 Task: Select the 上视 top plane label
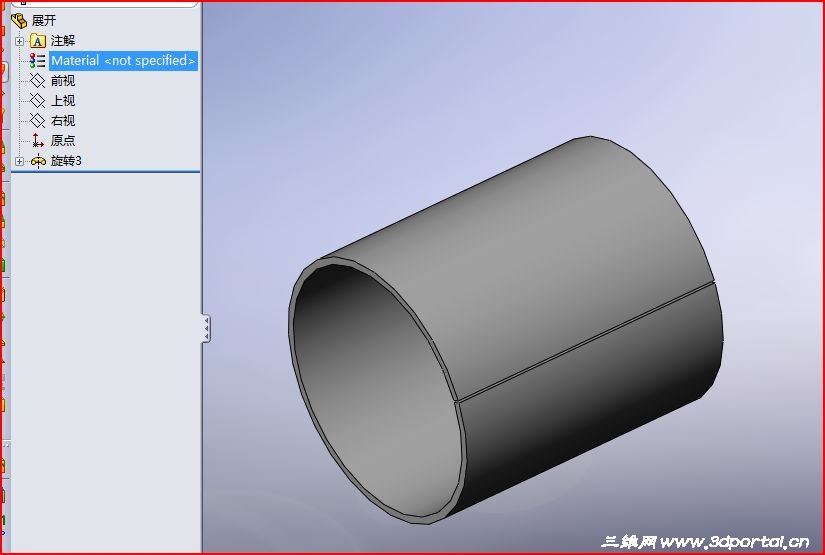pyautogui.click(x=63, y=100)
